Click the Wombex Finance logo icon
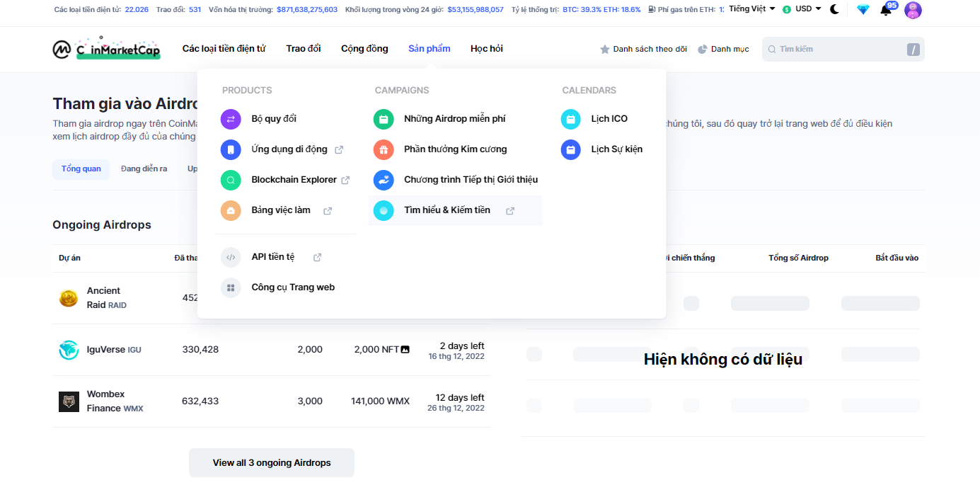Image resolution: width=980 pixels, height=502 pixels. point(69,401)
